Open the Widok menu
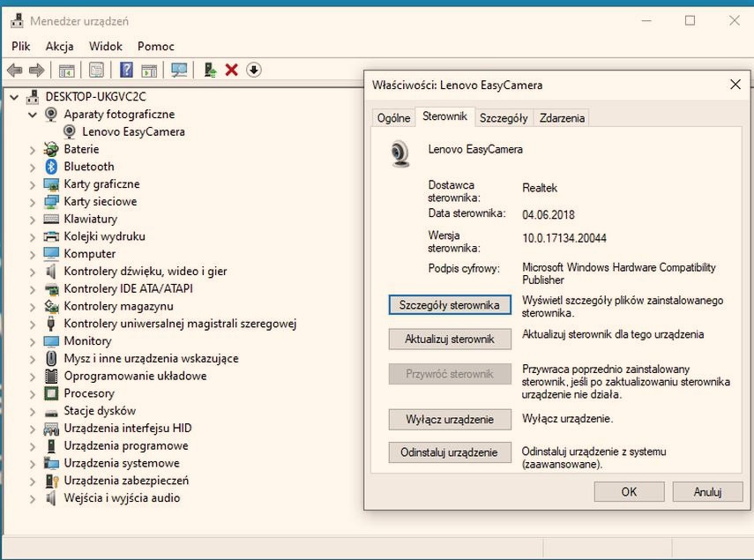The width and height of the screenshot is (754, 560). tap(105, 46)
